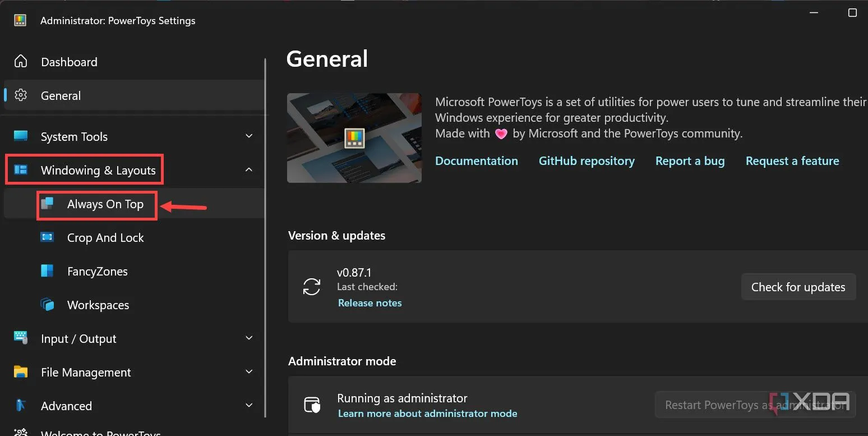Viewport: 868px width, 436px height.
Task: Click the Version & updates heading
Action: pyautogui.click(x=336, y=236)
